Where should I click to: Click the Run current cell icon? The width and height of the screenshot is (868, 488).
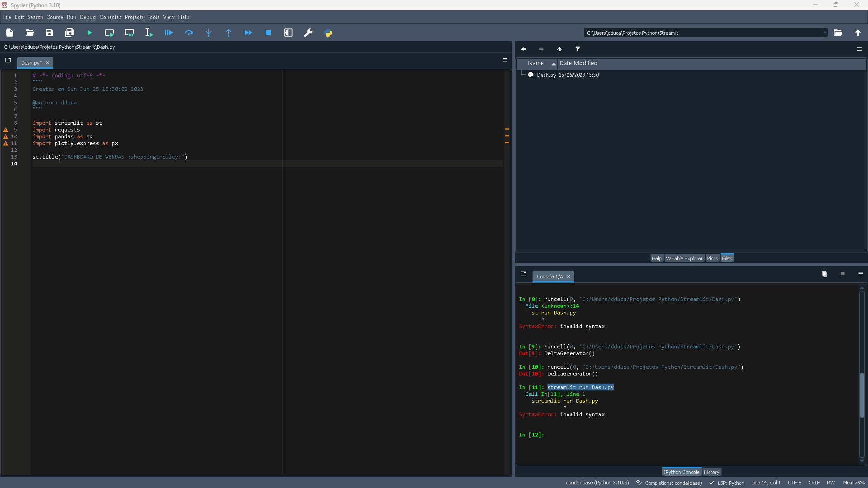(x=109, y=33)
